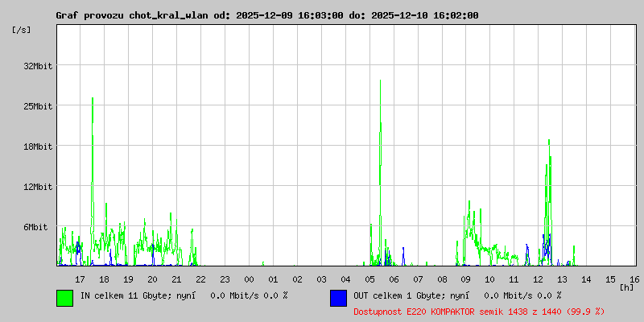Click the hour label 11 on x-axis
644x322 pixels.
click(x=514, y=279)
